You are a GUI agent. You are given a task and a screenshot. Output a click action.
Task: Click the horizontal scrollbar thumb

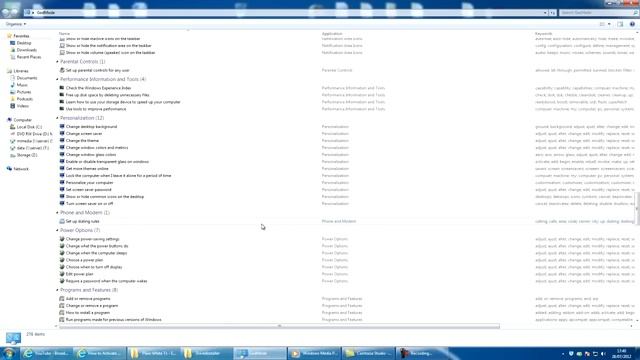pos(279,326)
